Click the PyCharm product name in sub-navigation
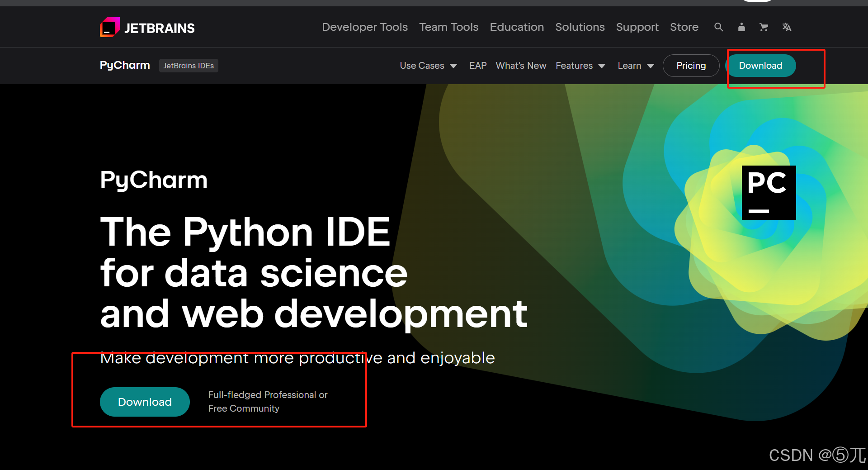The image size is (868, 470). (x=125, y=65)
